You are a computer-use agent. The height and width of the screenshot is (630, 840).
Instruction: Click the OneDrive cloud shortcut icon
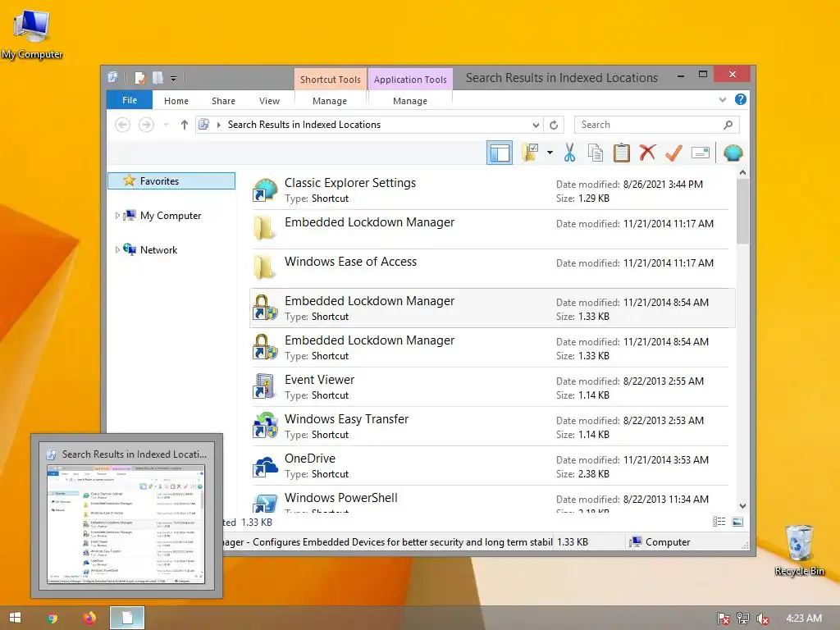[x=265, y=466]
